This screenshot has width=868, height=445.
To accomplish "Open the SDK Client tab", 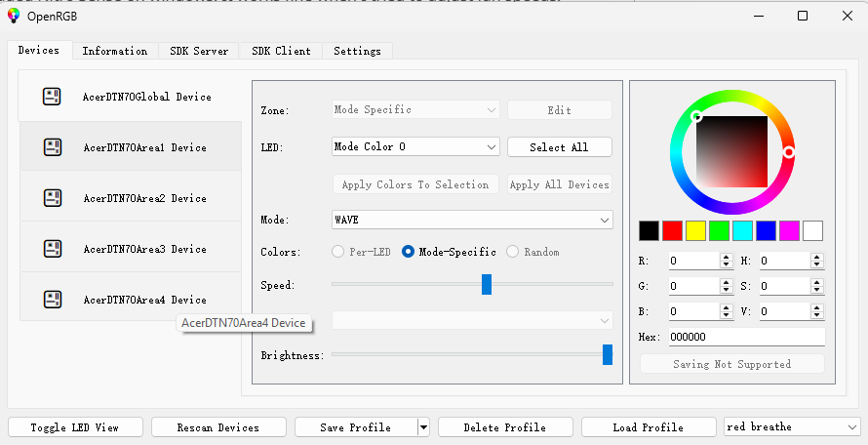I will click(281, 51).
